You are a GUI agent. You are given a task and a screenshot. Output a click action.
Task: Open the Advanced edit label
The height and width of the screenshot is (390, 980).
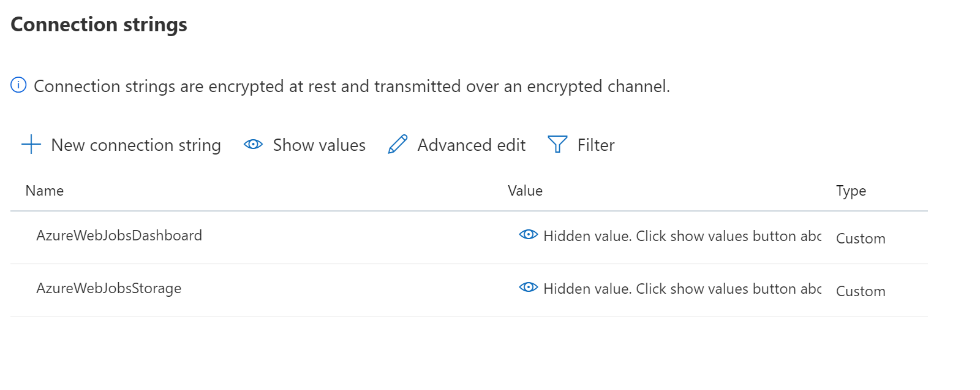(x=471, y=145)
